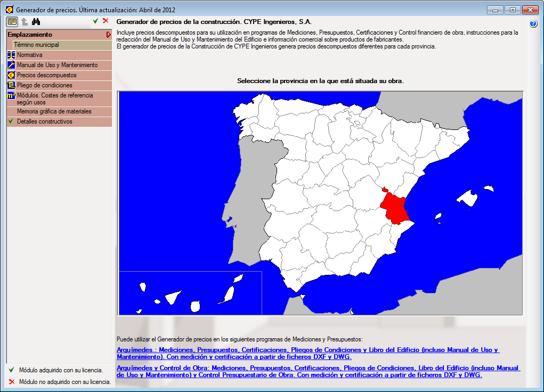544x392 pixels.
Task: Open the Arquímedes y Control de Obra link
Action: [318, 371]
